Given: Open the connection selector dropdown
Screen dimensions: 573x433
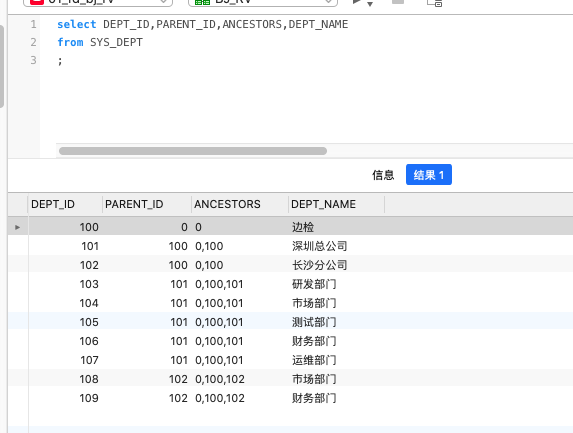Looking at the screenshot, I should click(x=98, y=2).
